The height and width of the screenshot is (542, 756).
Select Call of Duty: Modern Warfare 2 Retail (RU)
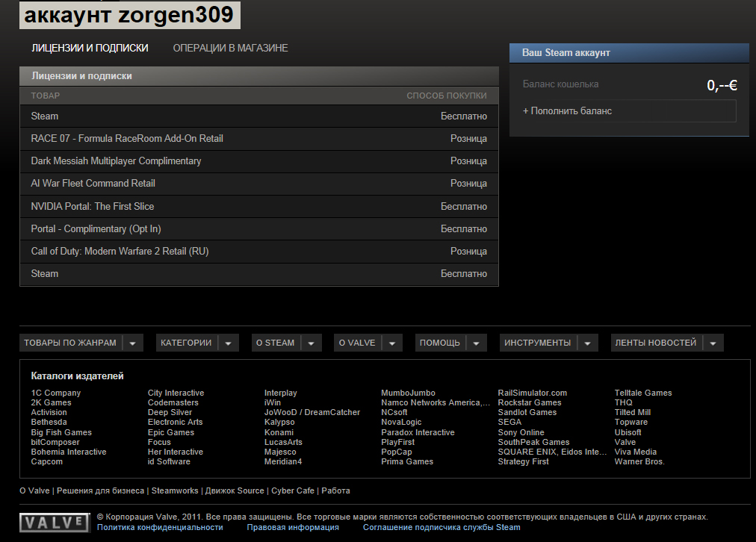point(259,252)
